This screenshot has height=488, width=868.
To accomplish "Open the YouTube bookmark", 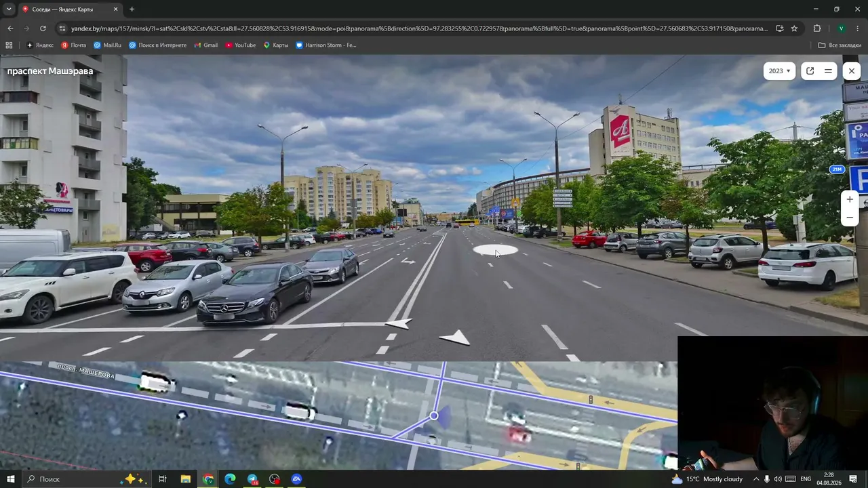I will [241, 45].
